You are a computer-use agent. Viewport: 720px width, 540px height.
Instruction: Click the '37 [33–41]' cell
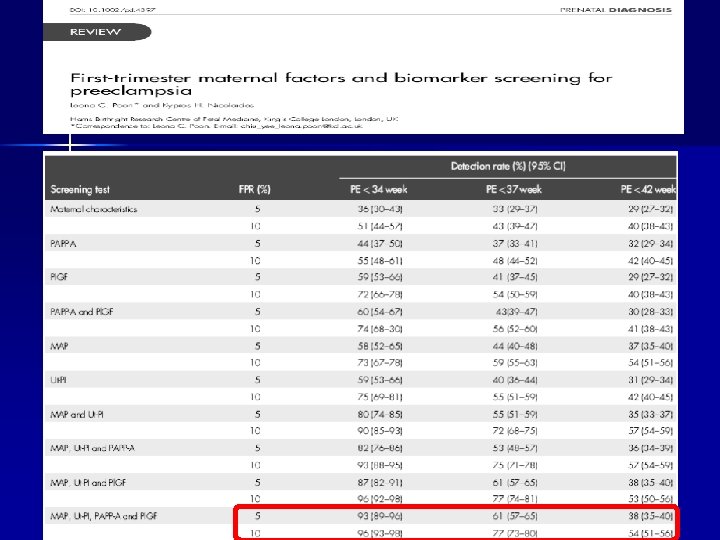[515, 244]
